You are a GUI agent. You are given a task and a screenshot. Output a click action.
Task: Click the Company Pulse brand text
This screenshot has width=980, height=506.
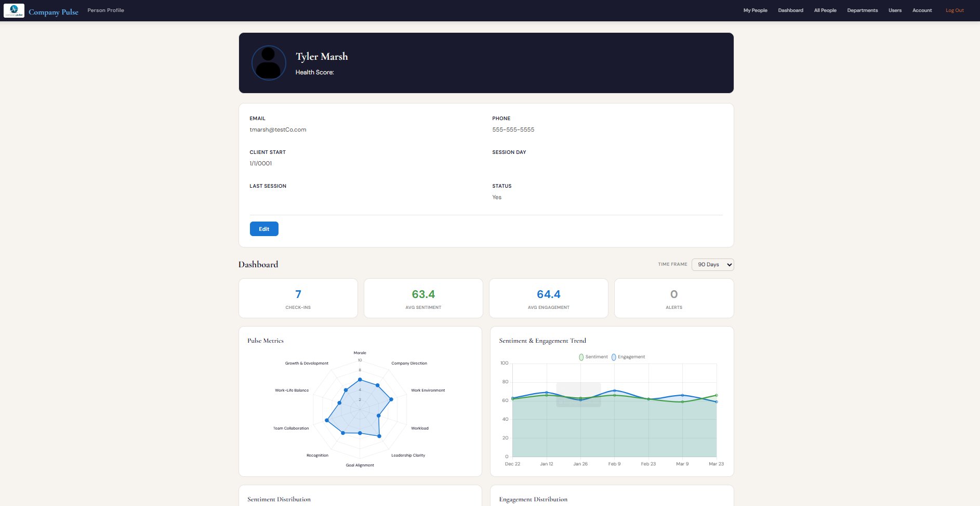pos(54,12)
